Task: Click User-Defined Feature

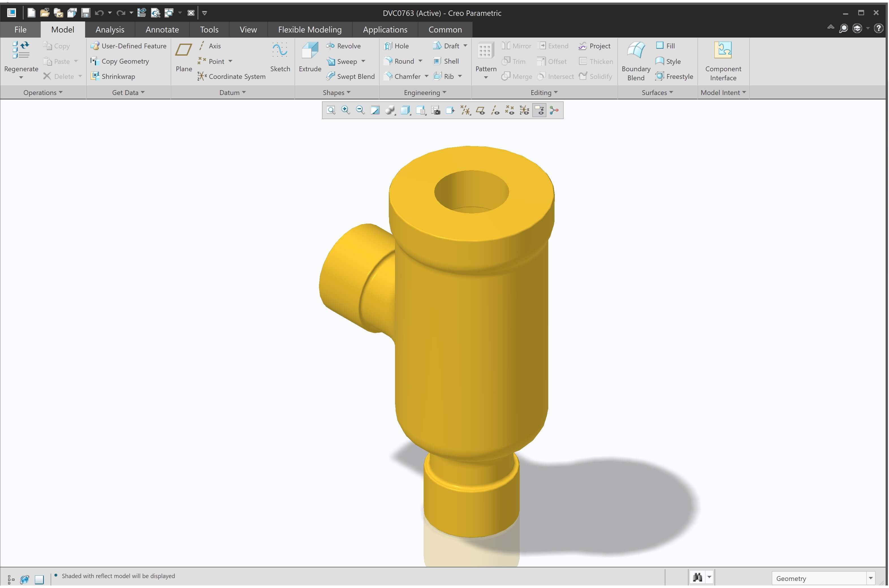Action: pyautogui.click(x=128, y=46)
